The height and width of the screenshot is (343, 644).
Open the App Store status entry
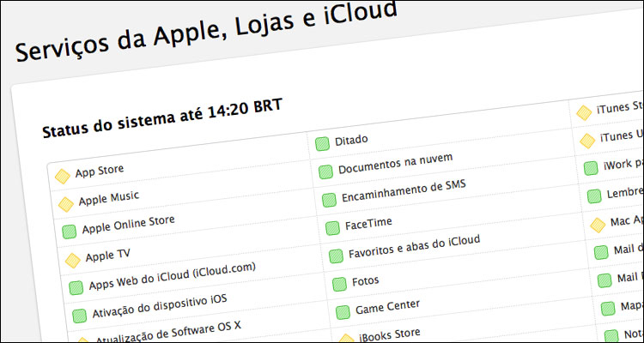(x=100, y=171)
